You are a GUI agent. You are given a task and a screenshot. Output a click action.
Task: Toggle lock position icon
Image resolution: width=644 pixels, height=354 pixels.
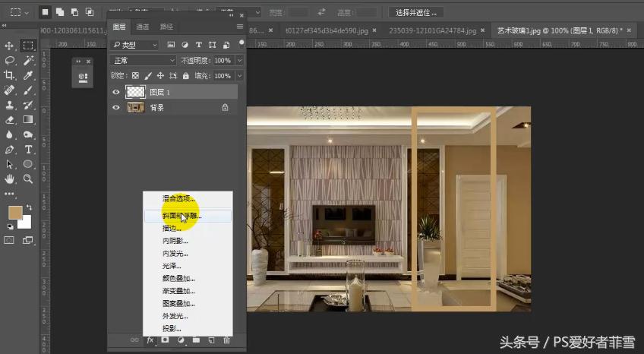(x=160, y=75)
